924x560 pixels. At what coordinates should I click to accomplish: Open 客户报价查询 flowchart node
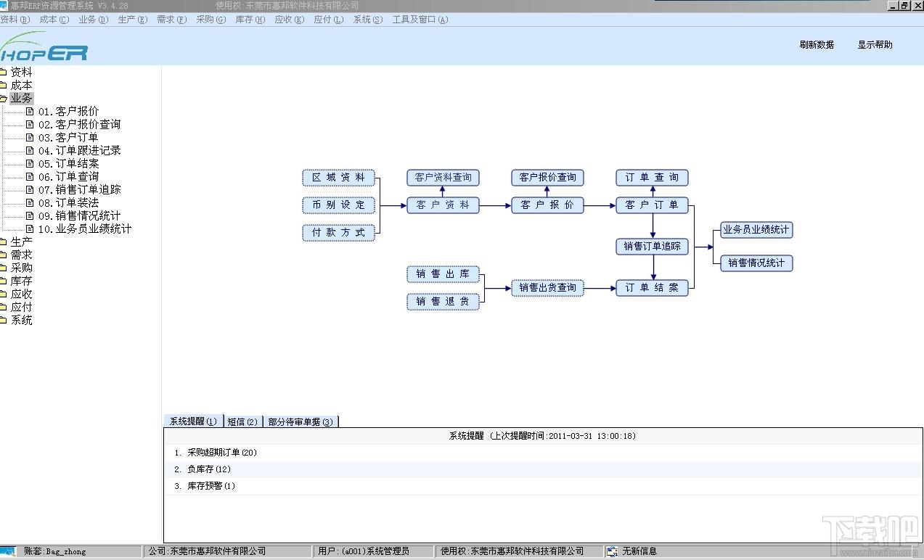[548, 178]
